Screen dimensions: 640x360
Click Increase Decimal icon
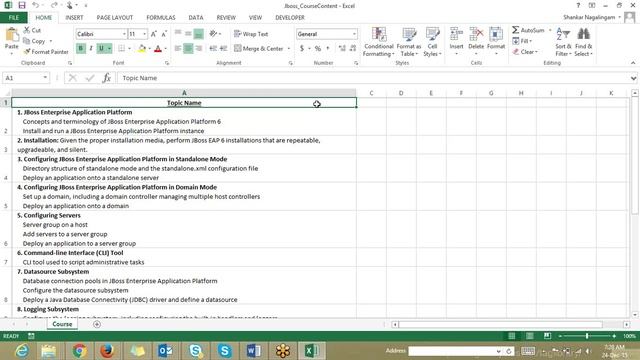point(342,49)
